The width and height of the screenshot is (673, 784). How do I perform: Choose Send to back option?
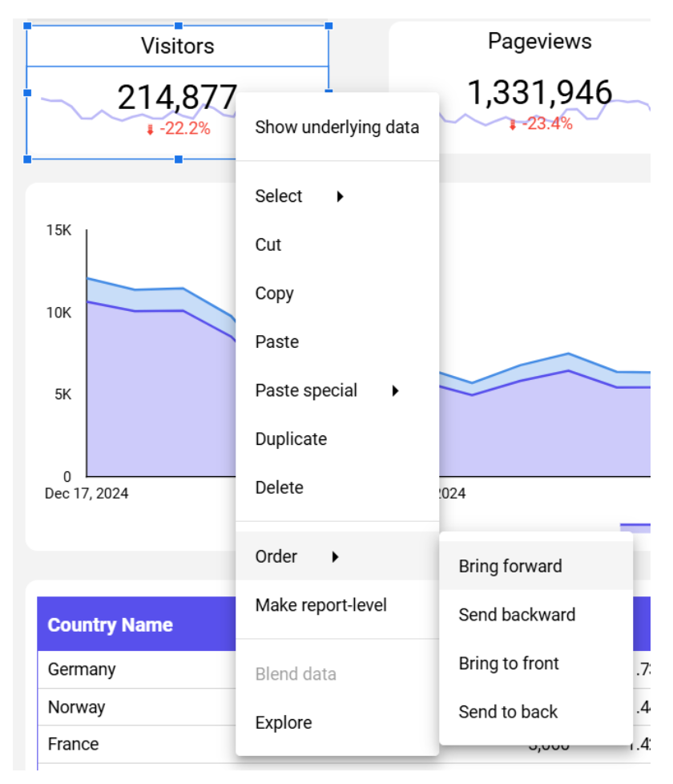coord(508,712)
